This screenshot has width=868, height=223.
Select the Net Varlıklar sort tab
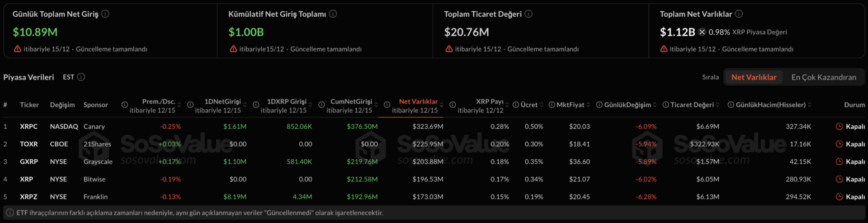click(754, 77)
